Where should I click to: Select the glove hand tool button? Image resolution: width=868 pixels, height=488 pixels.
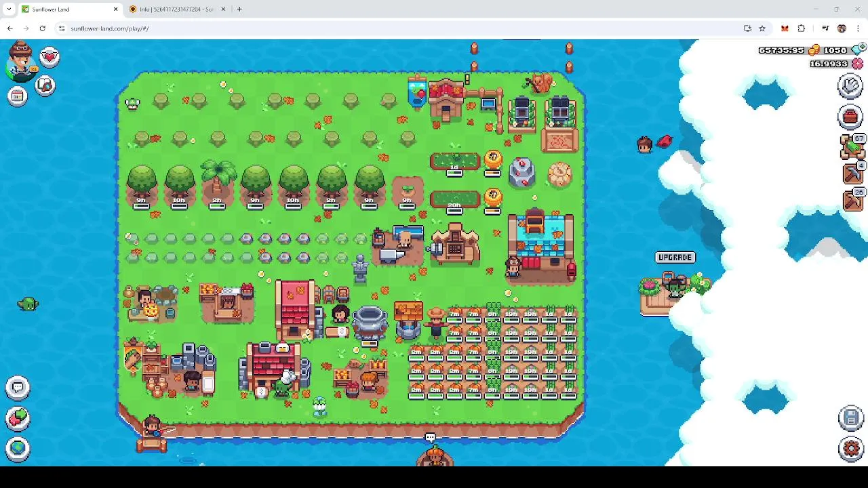850,86
